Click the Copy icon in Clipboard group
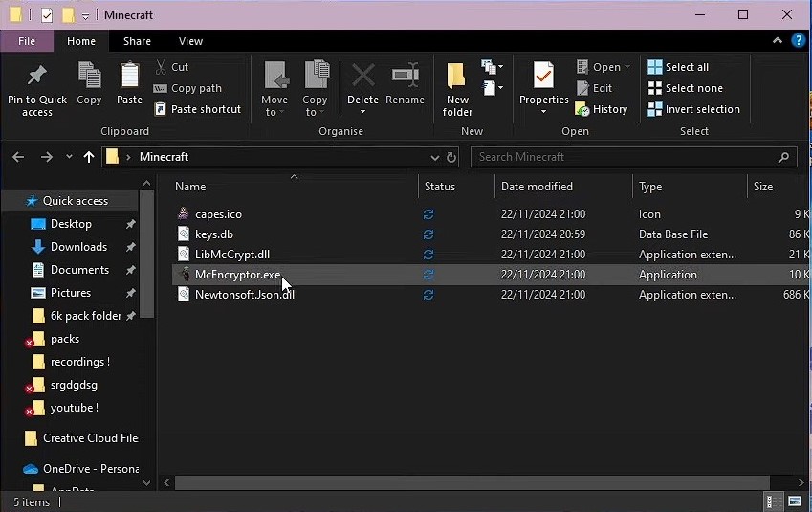 click(89, 76)
